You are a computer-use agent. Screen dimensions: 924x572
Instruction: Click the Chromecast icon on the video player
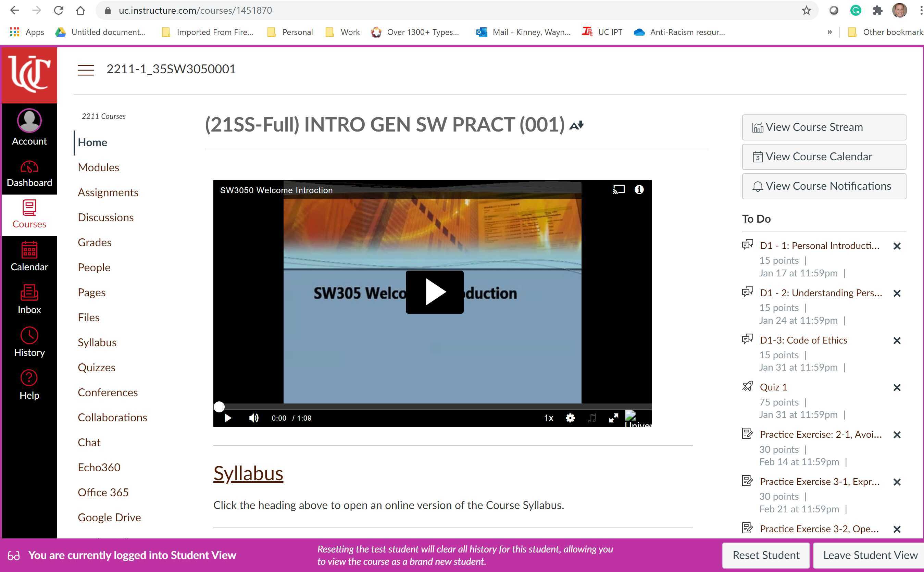(x=619, y=190)
